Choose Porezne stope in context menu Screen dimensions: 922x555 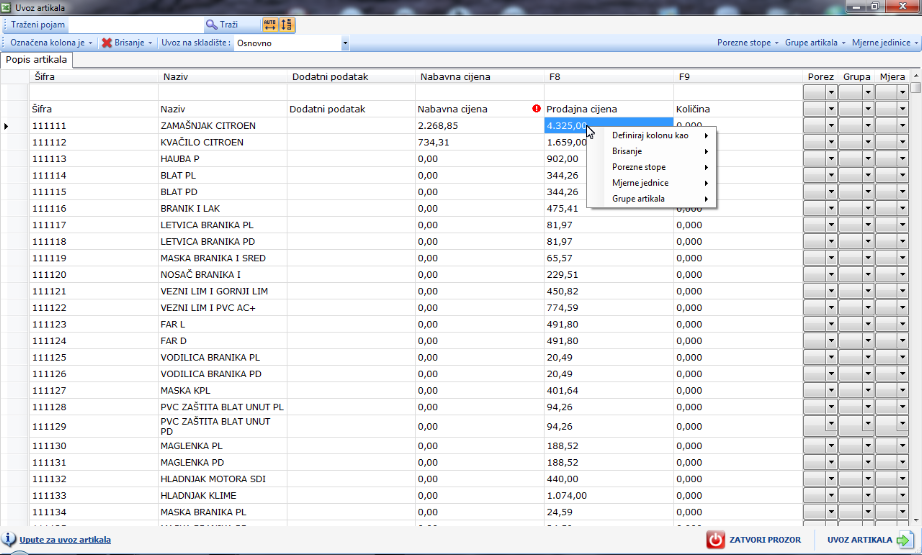pyautogui.click(x=652, y=167)
